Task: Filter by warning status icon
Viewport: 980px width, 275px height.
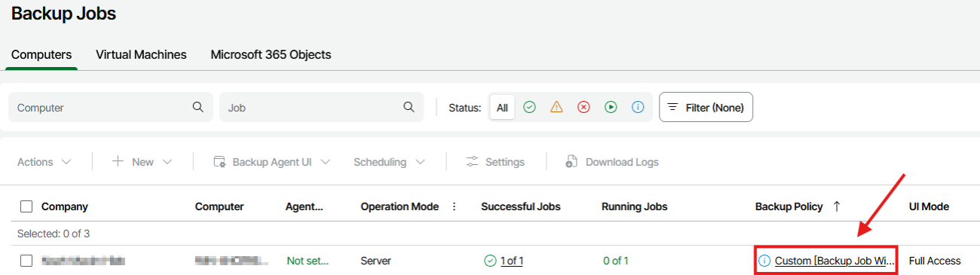Action: (x=556, y=108)
